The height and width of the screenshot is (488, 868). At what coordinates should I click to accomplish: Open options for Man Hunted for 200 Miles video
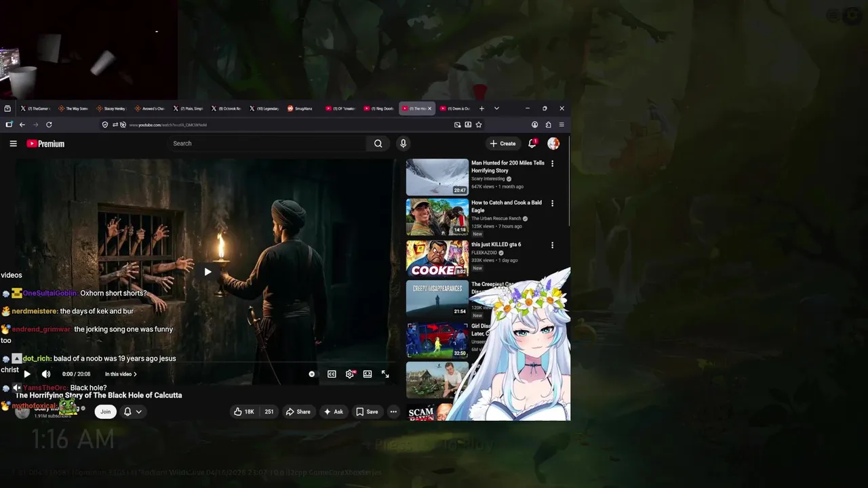pyautogui.click(x=552, y=163)
